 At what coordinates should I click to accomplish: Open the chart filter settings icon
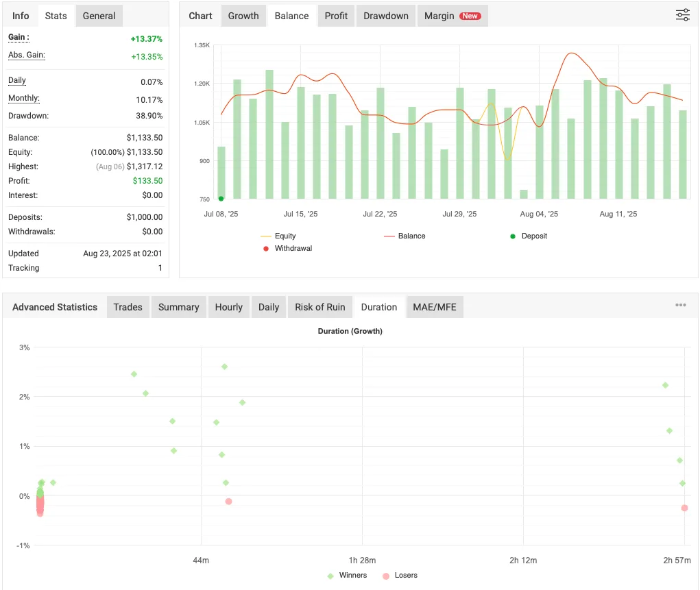coord(682,14)
